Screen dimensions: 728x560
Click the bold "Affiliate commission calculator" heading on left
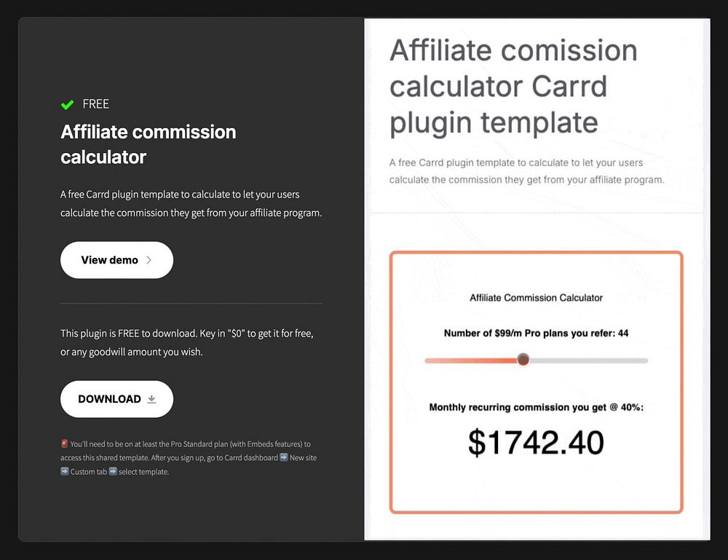coord(149,144)
